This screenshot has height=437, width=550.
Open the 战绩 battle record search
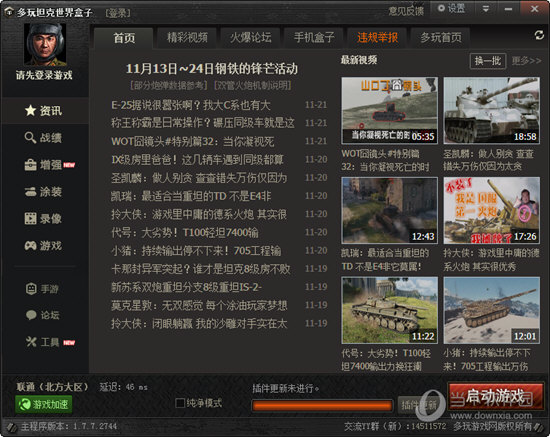(x=44, y=137)
